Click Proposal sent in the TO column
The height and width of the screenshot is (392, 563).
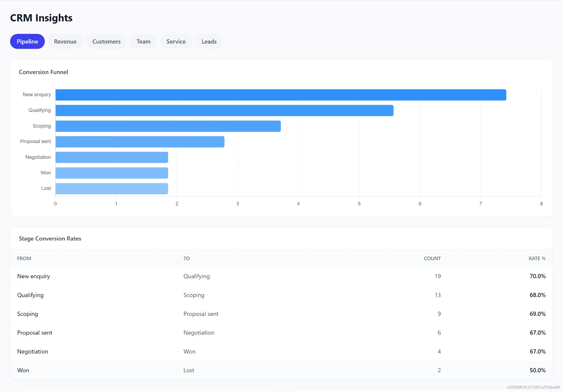point(201,314)
